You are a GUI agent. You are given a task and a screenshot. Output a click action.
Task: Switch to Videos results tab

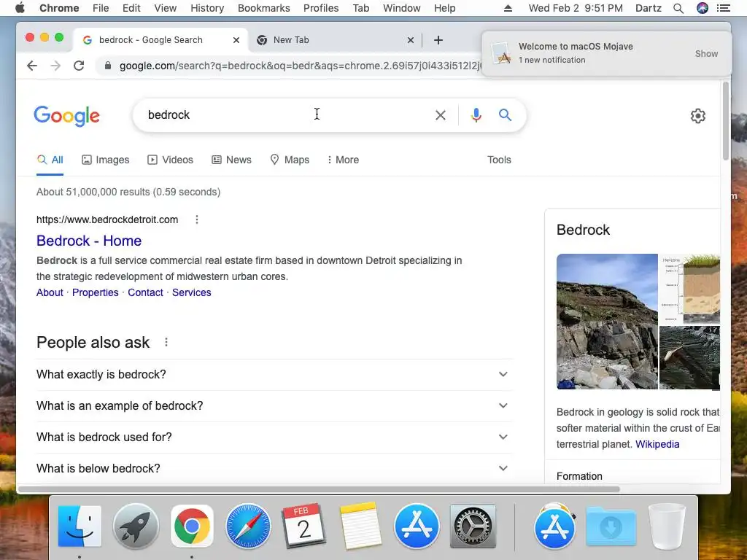(170, 160)
